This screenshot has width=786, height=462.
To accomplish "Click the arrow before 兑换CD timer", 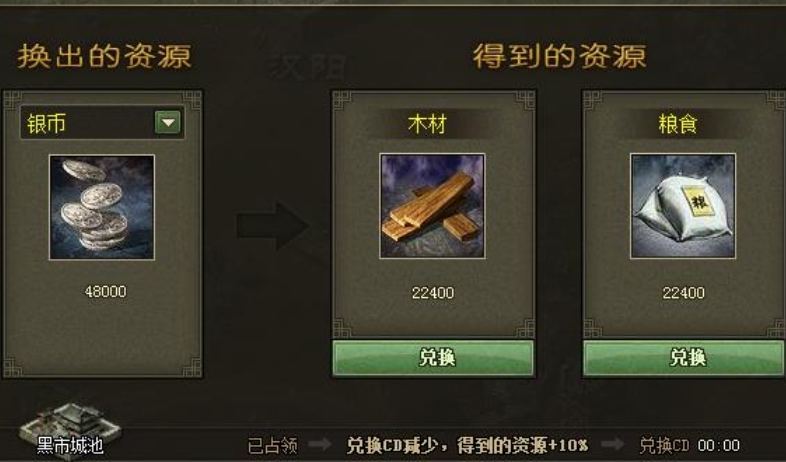I will (613, 444).
